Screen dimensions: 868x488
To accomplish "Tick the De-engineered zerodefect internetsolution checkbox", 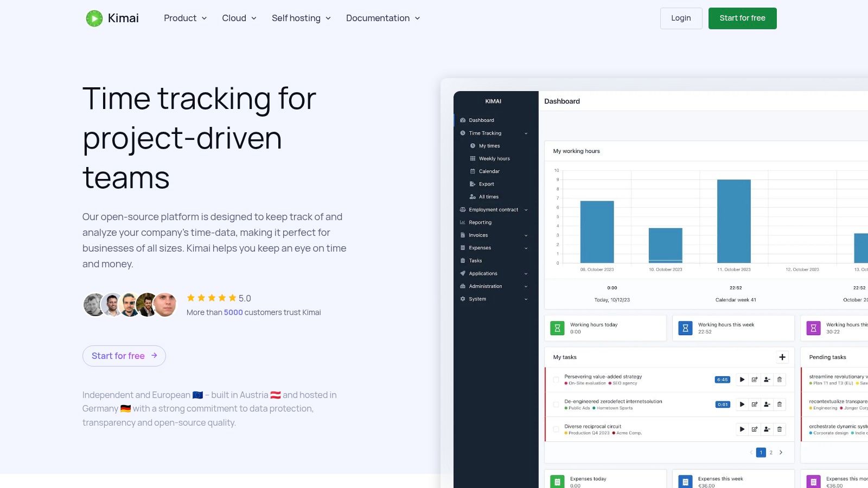I will click(x=556, y=404).
